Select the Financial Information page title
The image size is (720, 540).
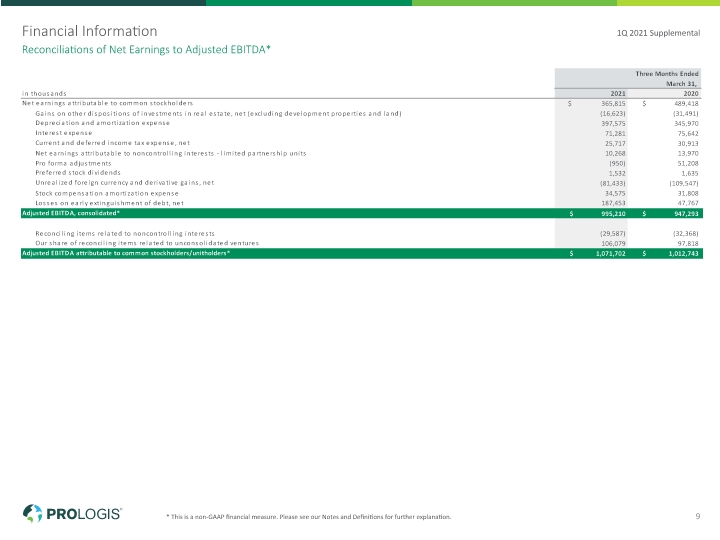[x=90, y=31]
